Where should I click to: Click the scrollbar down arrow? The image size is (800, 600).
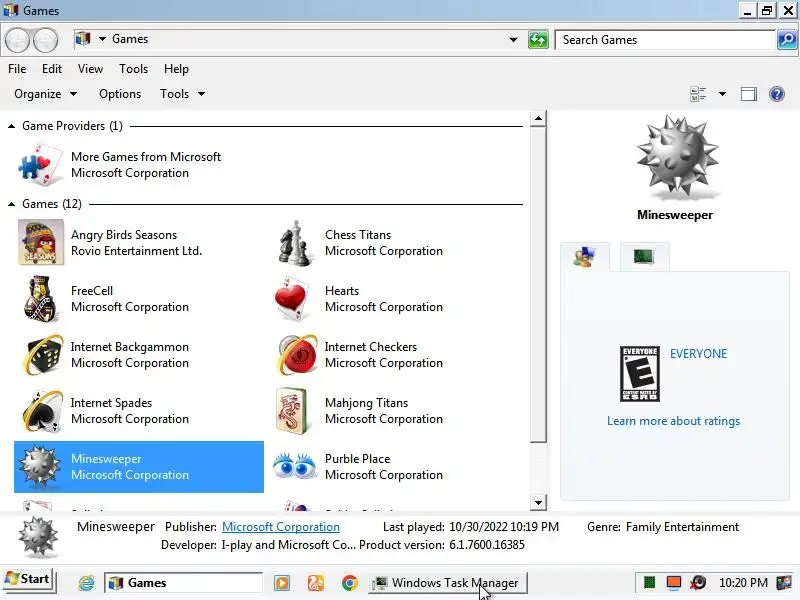(538, 503)
